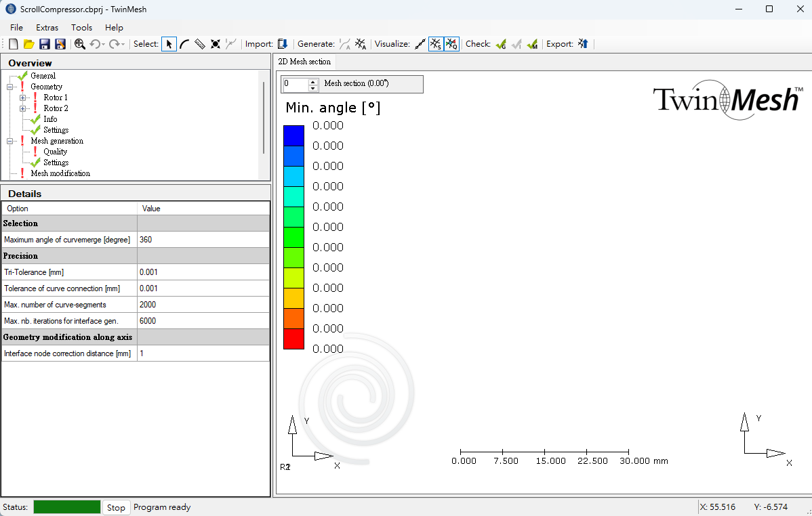Open the Tools menu
This screenshot has width=812, height=516.
tap(82, 28)
